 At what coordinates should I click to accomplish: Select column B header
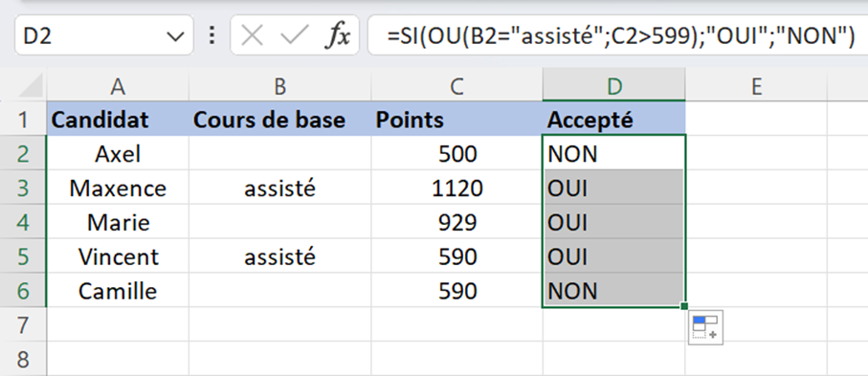click(x=280, y=85)
